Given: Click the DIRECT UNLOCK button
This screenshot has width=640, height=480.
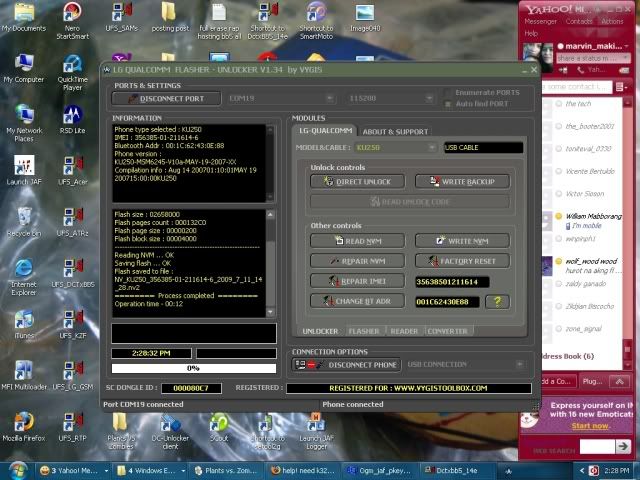Looking at the screenshot, I should click(358, 182).
